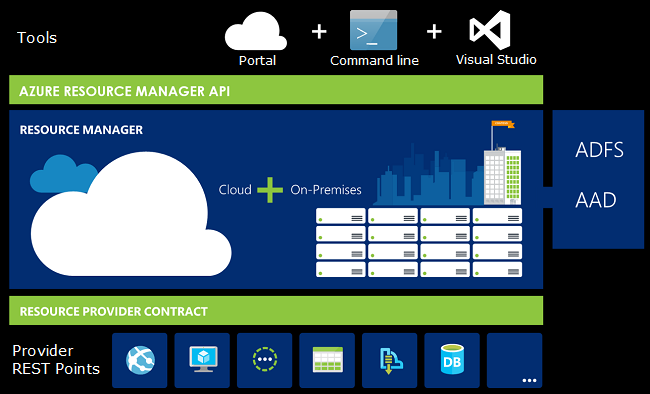650x394 pixels.
Task: Click the plus sign before Visual Studio
Action: [x=434, y=32]
